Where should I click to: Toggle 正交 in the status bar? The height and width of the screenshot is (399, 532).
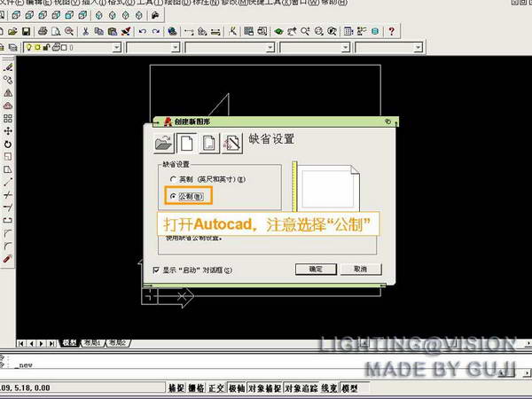click(216, 387)
